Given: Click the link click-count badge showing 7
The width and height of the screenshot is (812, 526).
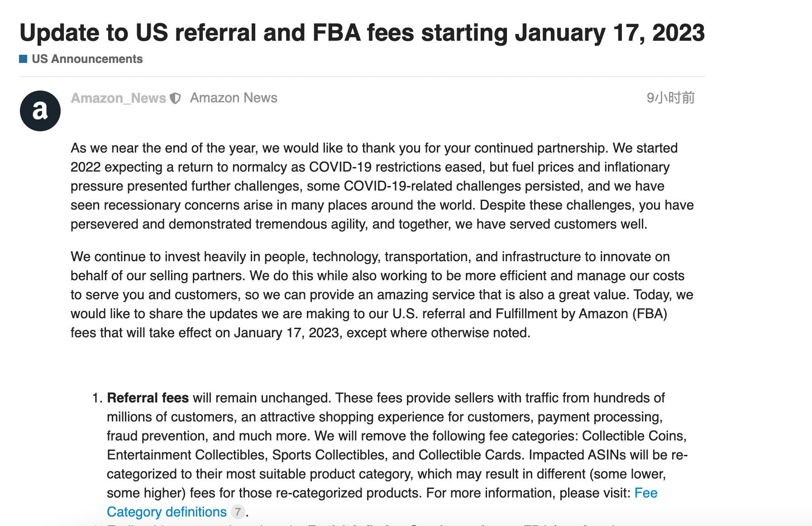Looking at the screenshot, I should [x=238, y=512].
